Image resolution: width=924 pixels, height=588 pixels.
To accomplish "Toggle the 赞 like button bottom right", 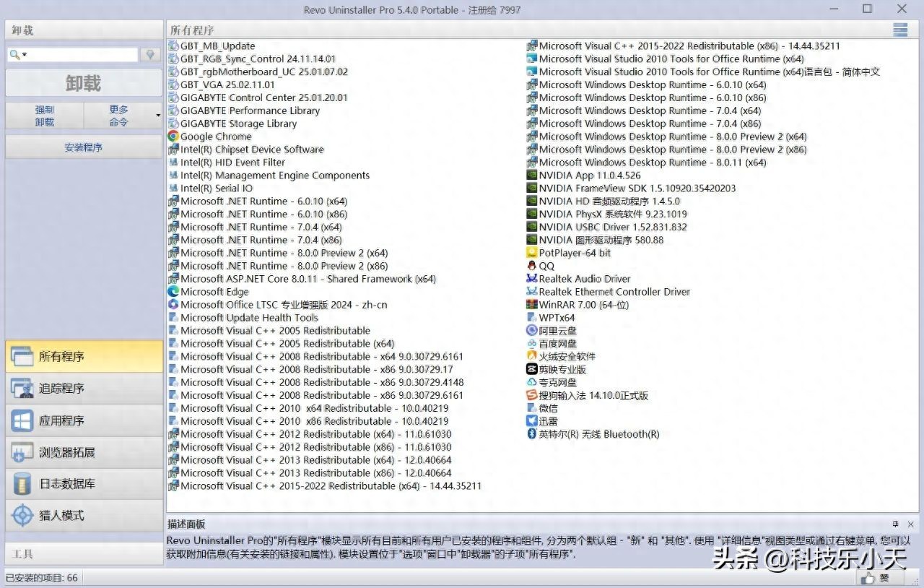I will point(879,577).
